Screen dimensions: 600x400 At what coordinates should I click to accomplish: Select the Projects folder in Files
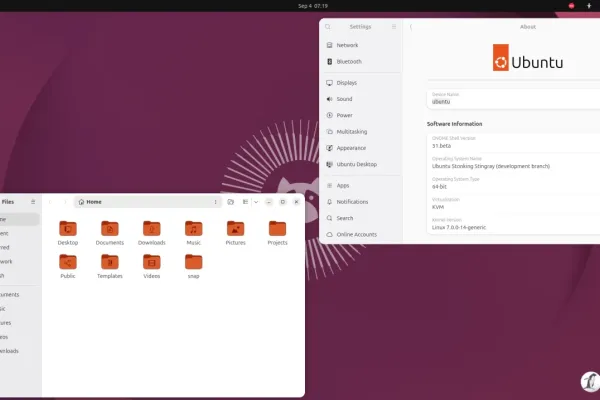tap(277, 233)
